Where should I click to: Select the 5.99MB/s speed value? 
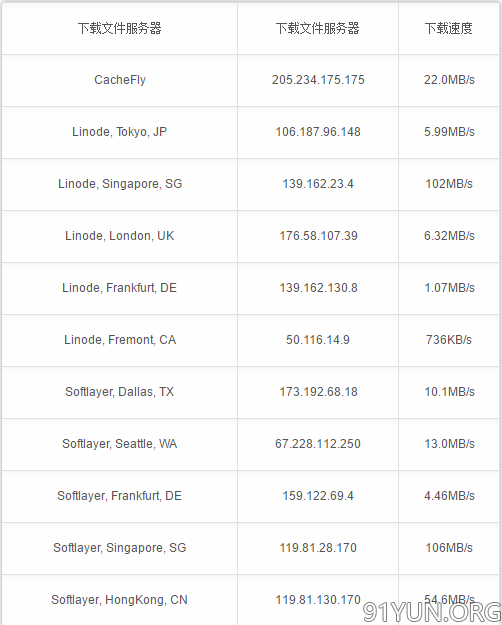[x=449, y=132]
